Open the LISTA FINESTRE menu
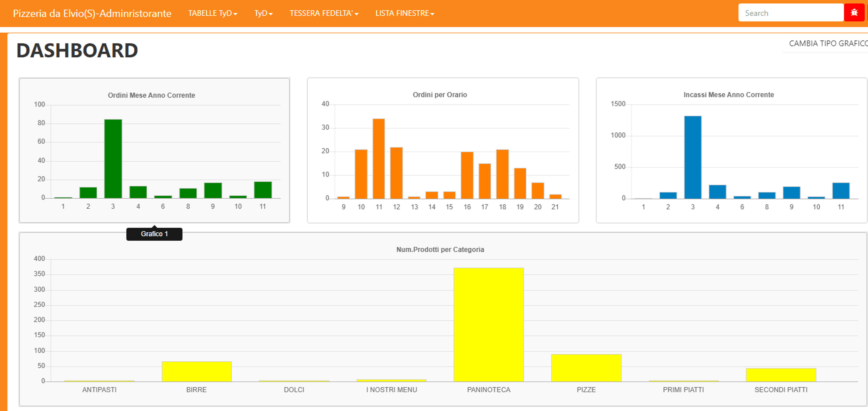 click(x=405, y=13)
